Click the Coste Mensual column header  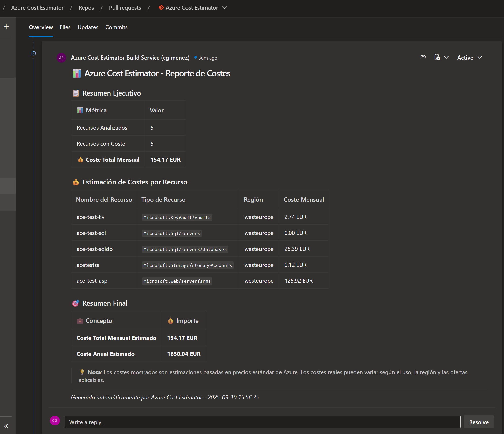point(304,200)
